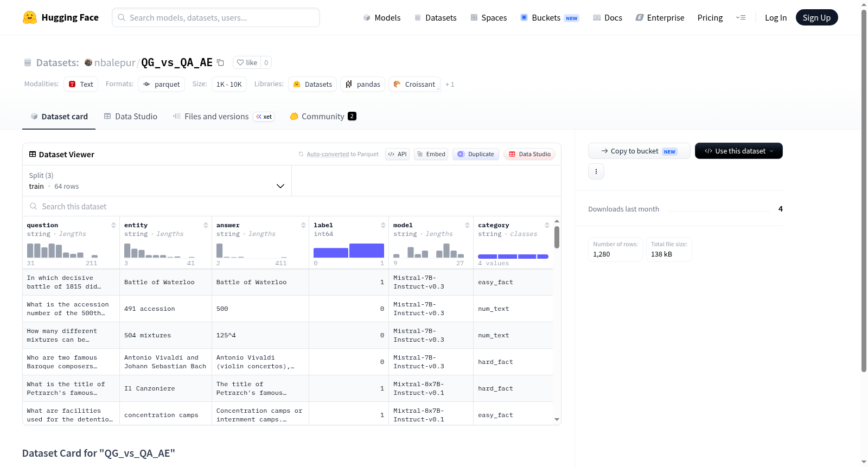868x467 pixels.
Task: Click the dataset viewer vertical scrollbar thumb
Action: tap(557, 237)
